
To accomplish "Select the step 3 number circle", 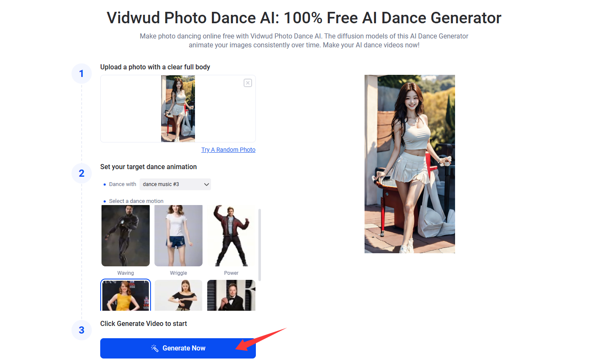I will [82, 330].
